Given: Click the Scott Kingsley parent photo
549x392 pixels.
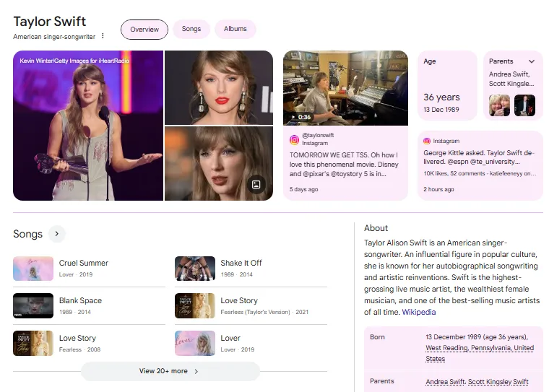Looking at the screenshot, I should point(524,105).
